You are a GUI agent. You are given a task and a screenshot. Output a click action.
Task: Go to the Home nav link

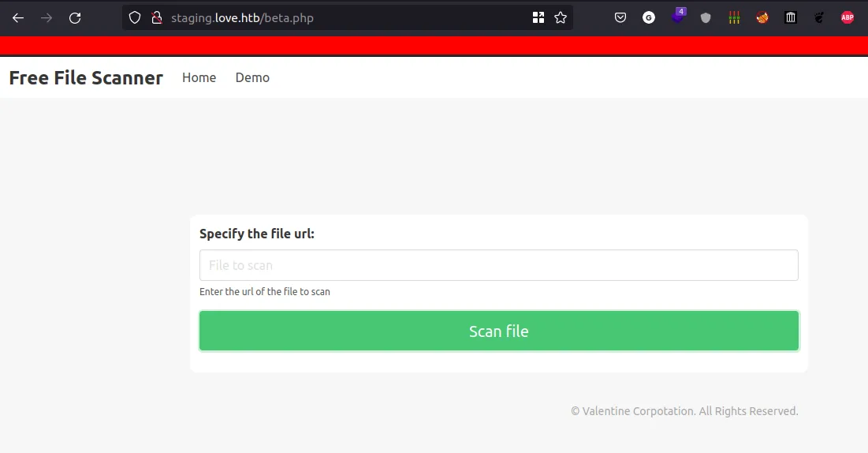[x=199, y=77]
